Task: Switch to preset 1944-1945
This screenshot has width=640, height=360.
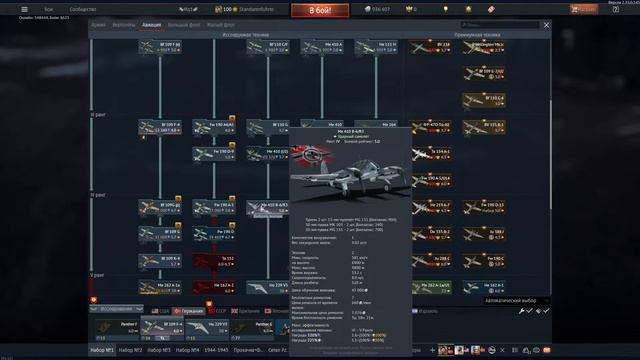Action: click(216, 350)
